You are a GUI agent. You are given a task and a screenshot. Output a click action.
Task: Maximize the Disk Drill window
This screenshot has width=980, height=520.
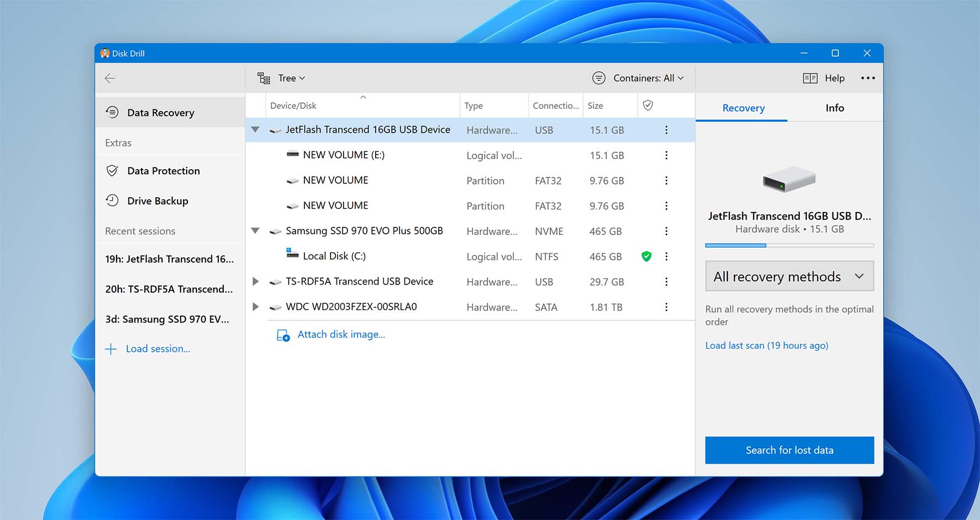pyautogui.click(x=835, y=53)
